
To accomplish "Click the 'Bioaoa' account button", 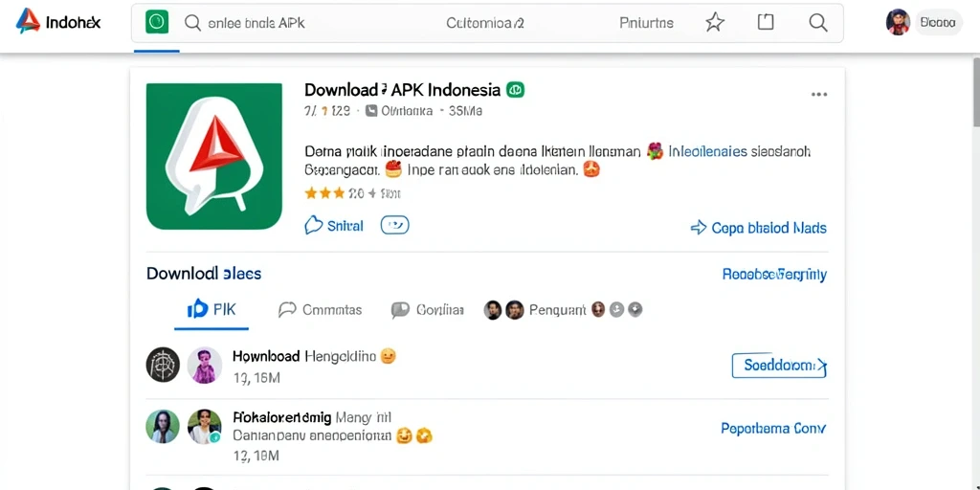I will (938, 23).
